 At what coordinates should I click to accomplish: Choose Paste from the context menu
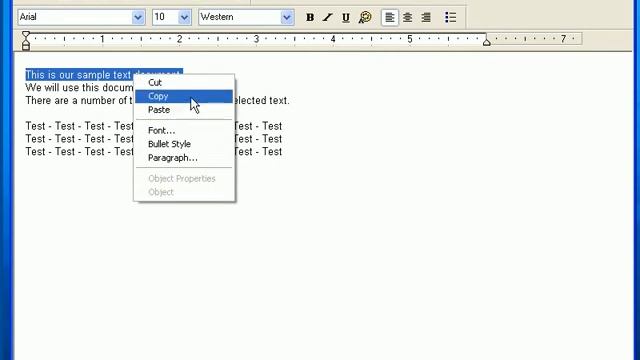pyautogui.click(x=184, y=110)
